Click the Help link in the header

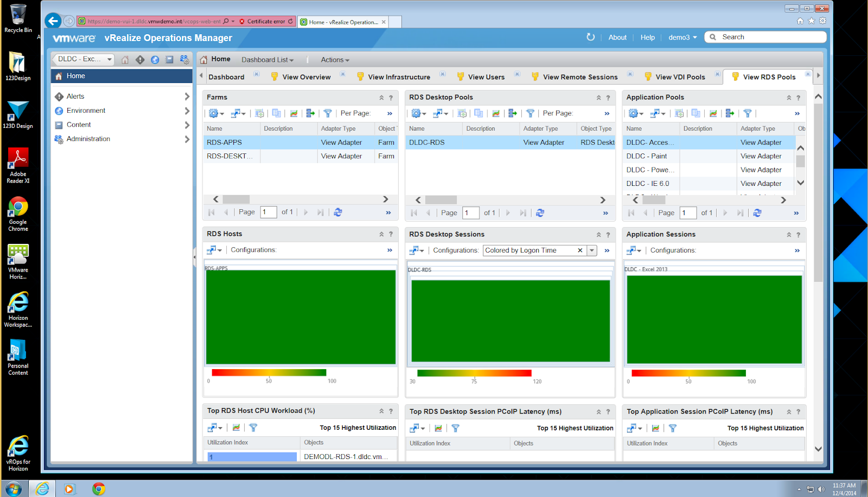pos(647,37)
